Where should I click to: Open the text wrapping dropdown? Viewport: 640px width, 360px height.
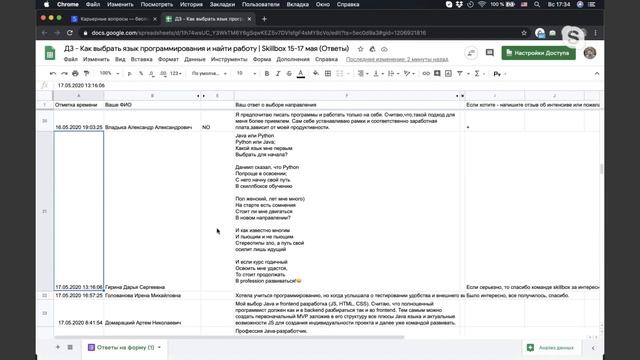(x=393, y=73)
